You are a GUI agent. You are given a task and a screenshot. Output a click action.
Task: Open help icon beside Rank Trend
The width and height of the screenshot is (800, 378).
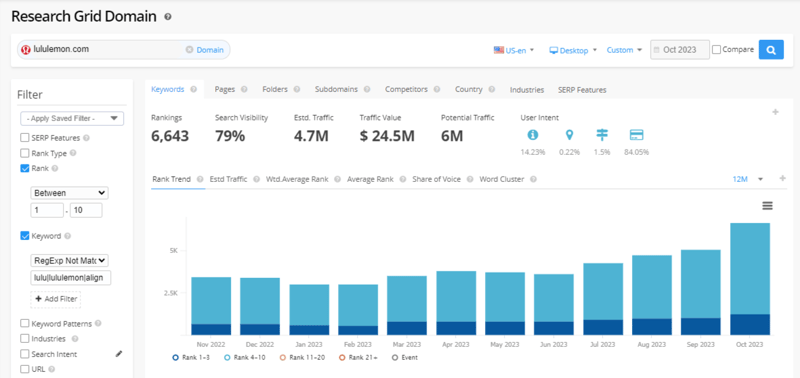click(200, 180)
